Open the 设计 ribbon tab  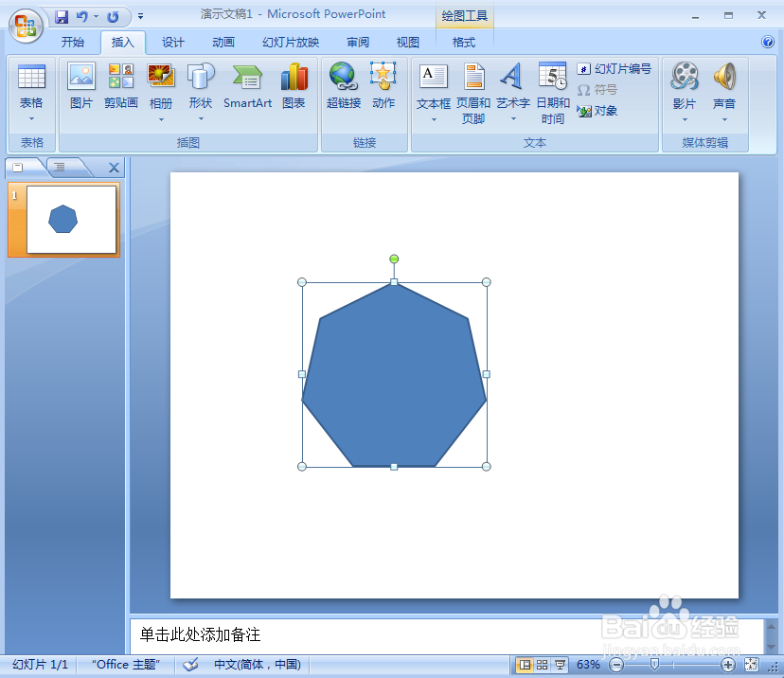tap(173, 43)
